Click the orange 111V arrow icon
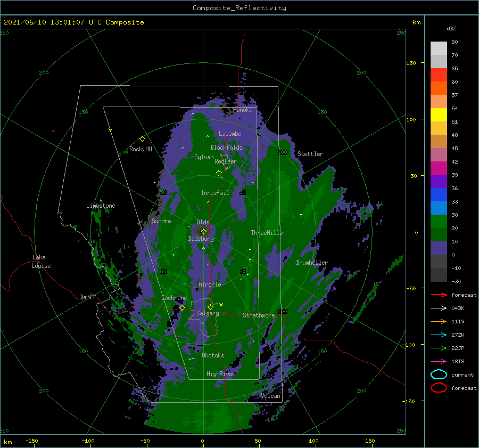The width and height of the screenshot is (479, 448). tap(439, 321)
